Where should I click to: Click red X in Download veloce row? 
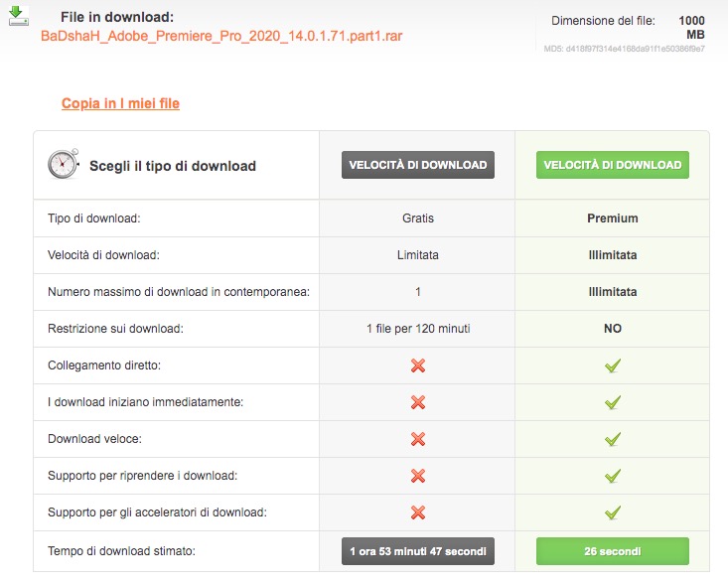(417, 439)
